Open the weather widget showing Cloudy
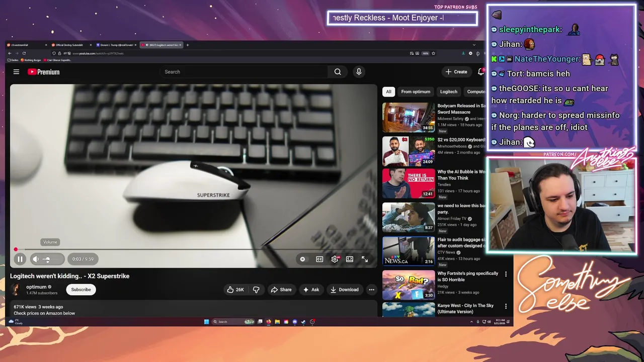644x362 pixels. [16, 322]
